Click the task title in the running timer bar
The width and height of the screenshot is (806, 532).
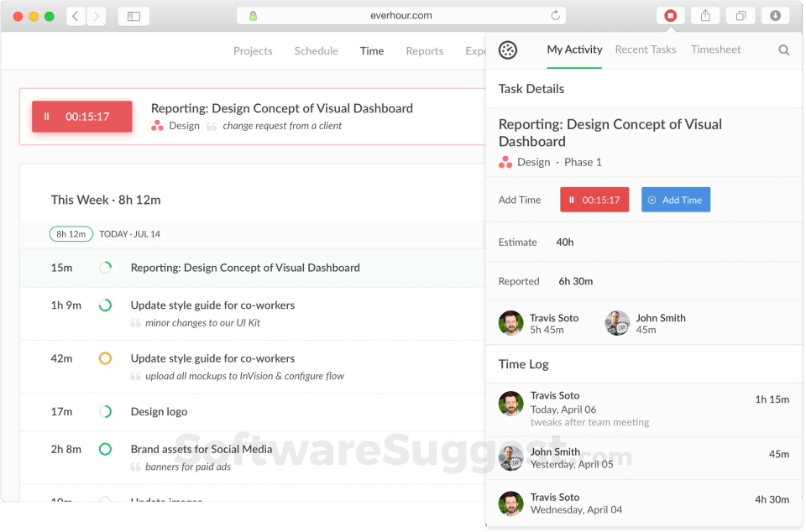click(x=282, y=108)
